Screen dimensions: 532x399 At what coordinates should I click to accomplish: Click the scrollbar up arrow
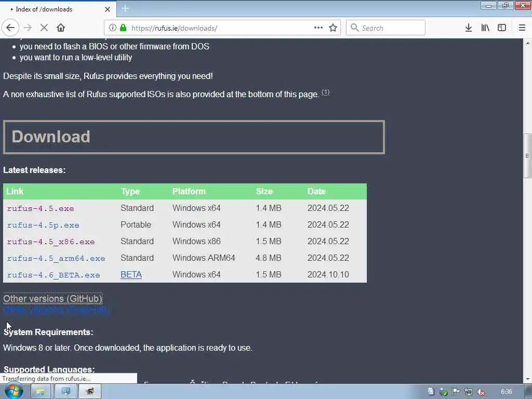pos(527,43)
